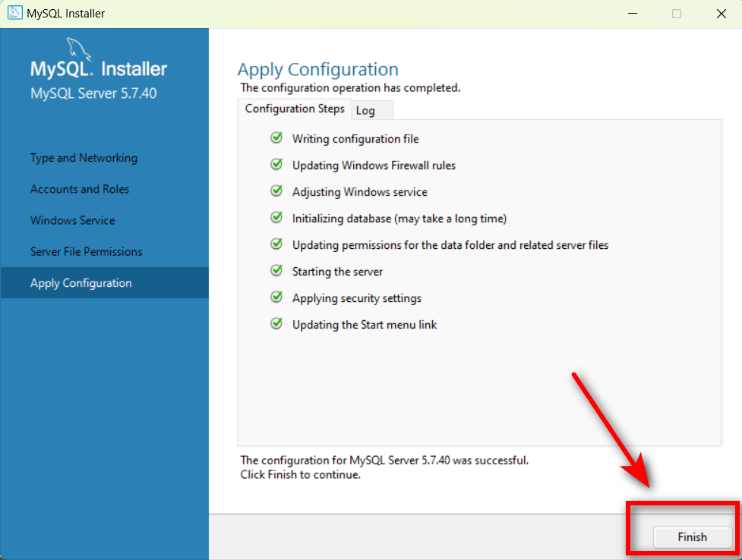This screenshot has height=560, width=742.
Task: Select Apply Configuration step in sidebar
Action: point(104,283)
